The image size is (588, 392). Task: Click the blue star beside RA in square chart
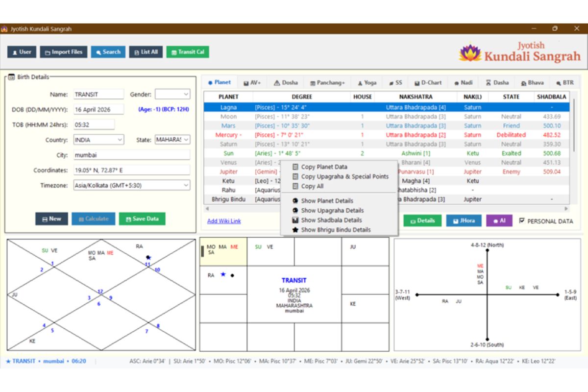223,274
